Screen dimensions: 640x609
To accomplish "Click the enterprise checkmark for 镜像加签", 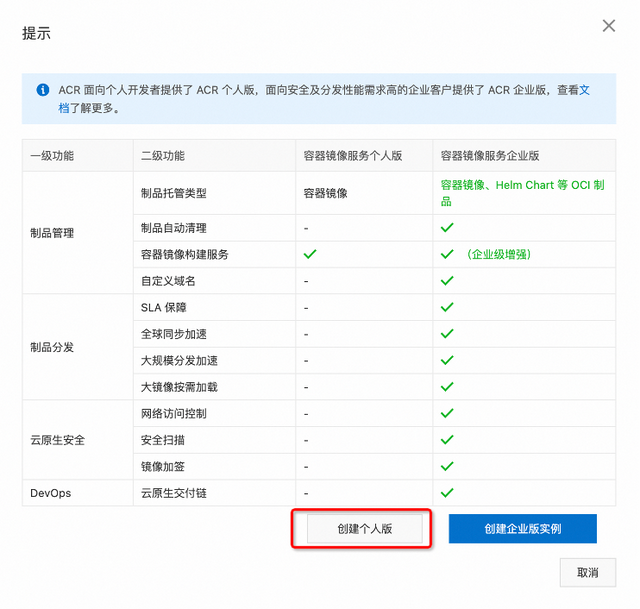I will [447, 467].
